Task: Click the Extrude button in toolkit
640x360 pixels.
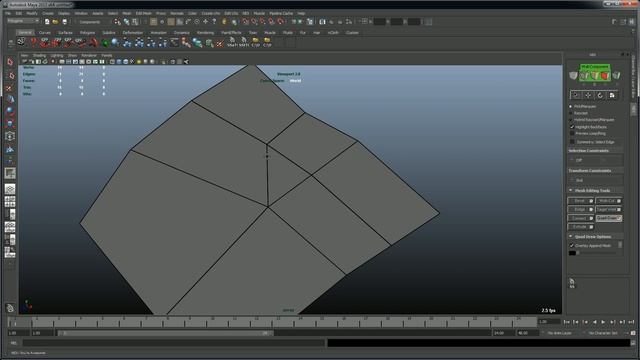Action: (x=581, y=227)
